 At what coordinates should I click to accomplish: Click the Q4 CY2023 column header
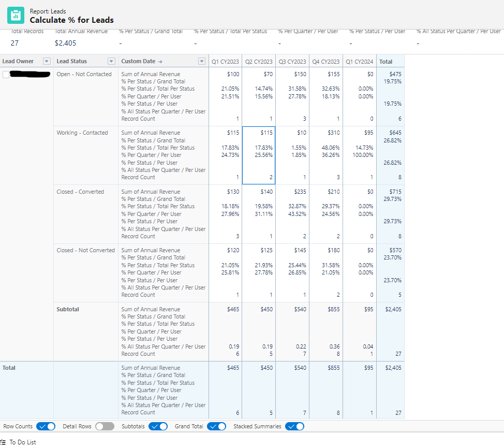pyautogui.click(x=326, y=62)
